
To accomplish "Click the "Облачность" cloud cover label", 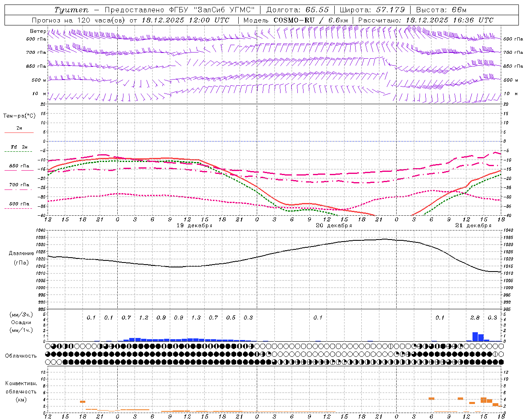I will [21, 356].
